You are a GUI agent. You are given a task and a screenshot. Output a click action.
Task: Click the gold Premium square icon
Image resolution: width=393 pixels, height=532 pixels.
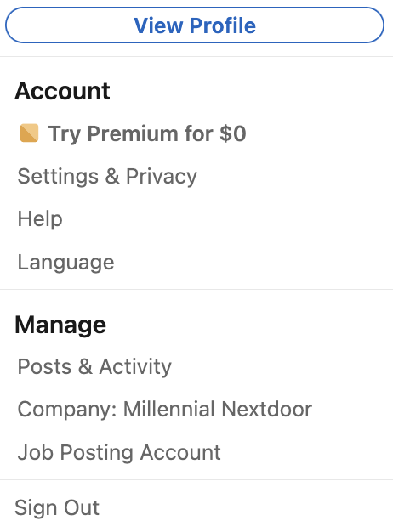coord(29,133)
